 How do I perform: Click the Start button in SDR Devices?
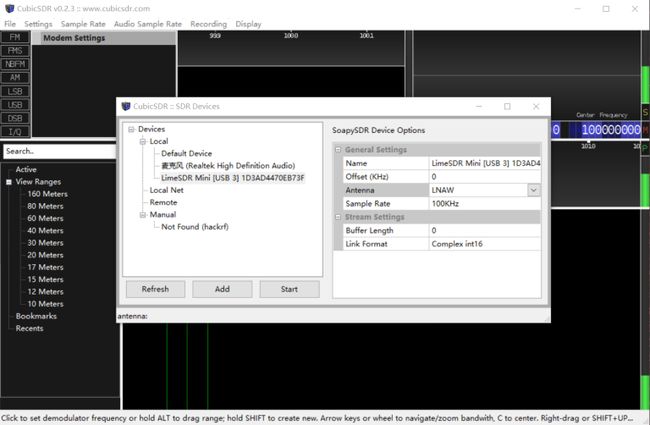289,289
